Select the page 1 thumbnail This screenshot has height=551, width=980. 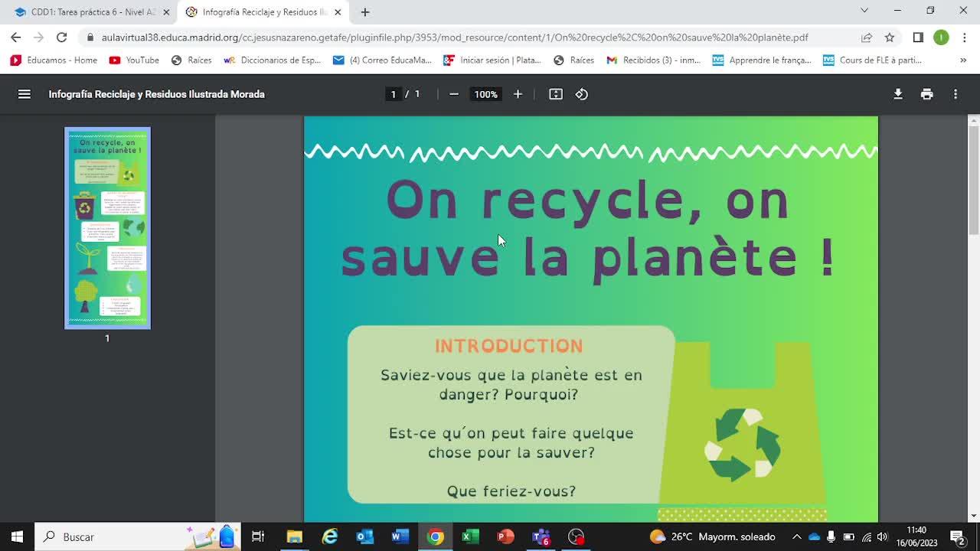click(x=107, y=228)
